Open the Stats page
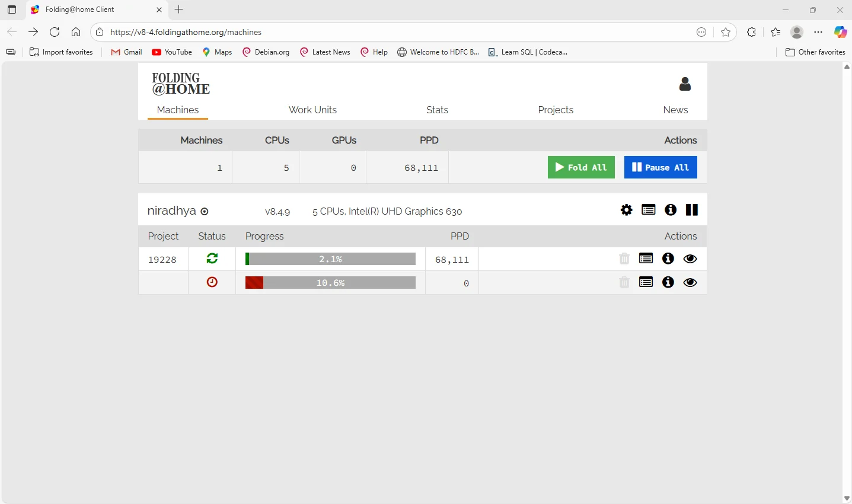The width and height of the screenshot is (852, 504). click(x=437, y=110)
